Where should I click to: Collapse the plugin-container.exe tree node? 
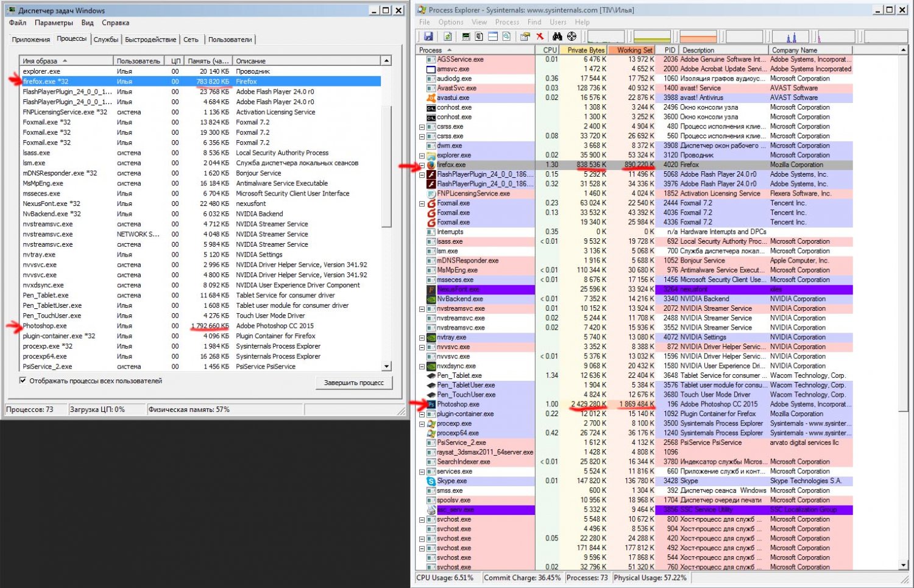[422, 414]
